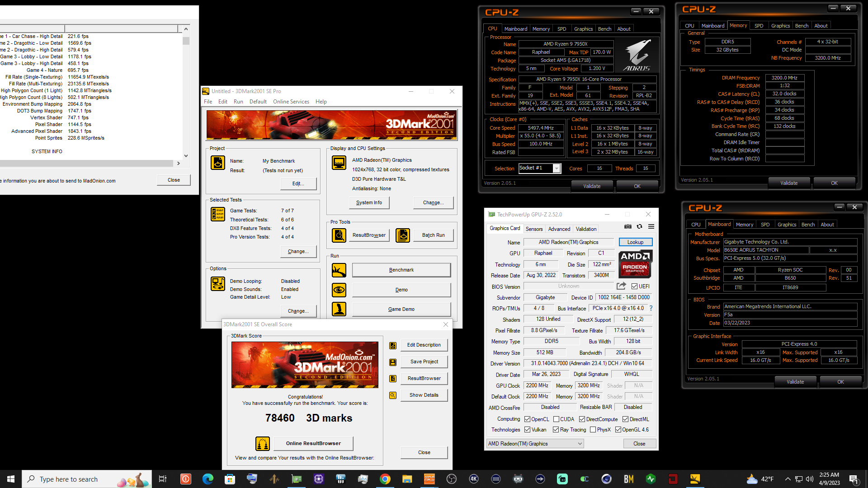Toggle the DirectML checkbox in GPU-Z

tap(625, 419)
